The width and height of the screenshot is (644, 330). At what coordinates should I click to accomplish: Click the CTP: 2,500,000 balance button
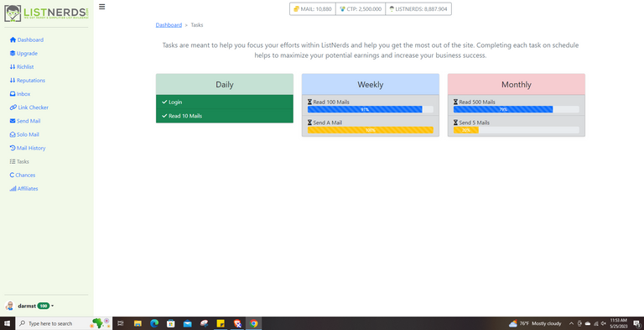[x=361, y=9]
